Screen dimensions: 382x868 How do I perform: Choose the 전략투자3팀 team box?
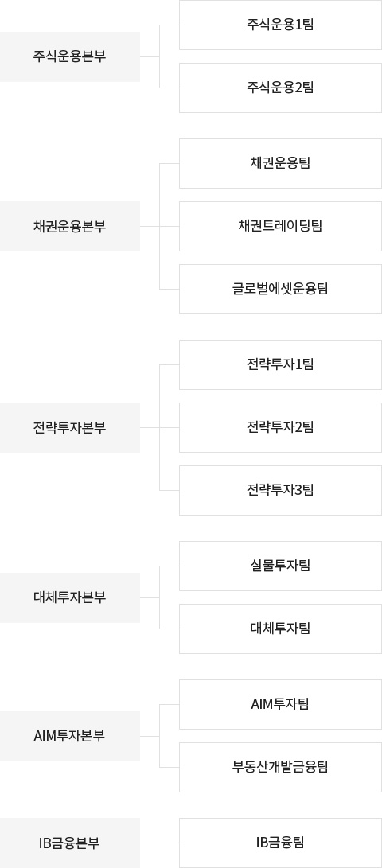(280, 490)
